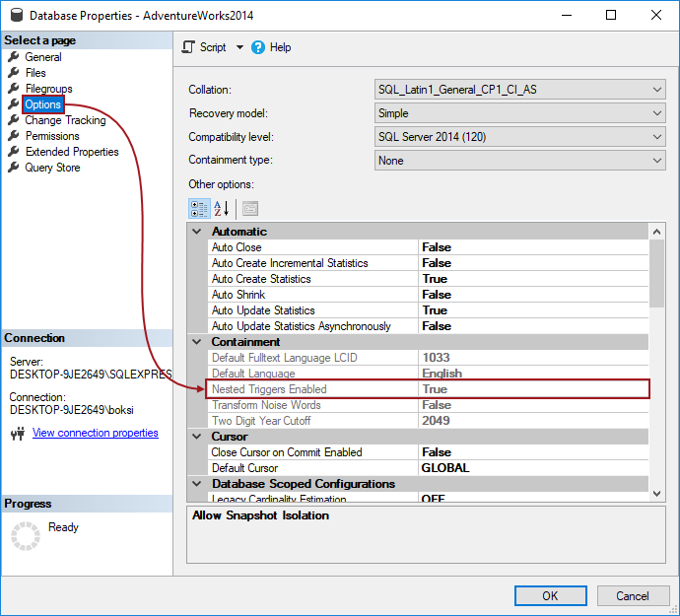
Task: Open the Files page
Action: pos(35,73)
